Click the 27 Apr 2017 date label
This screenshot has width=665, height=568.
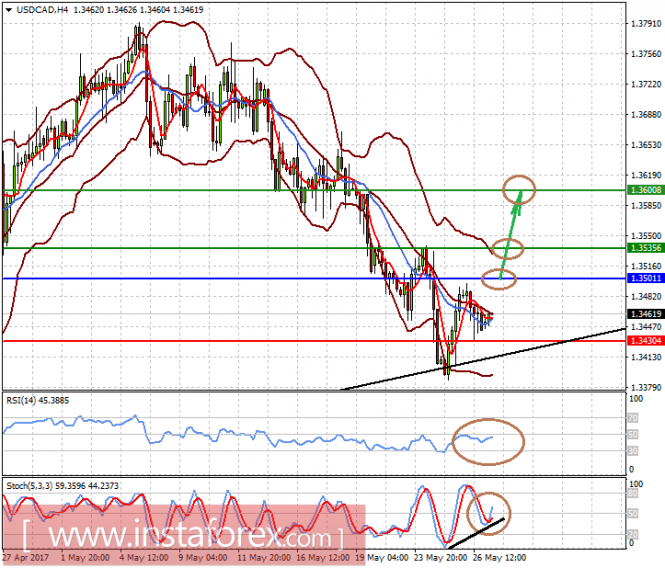click(x=25, y=557)
